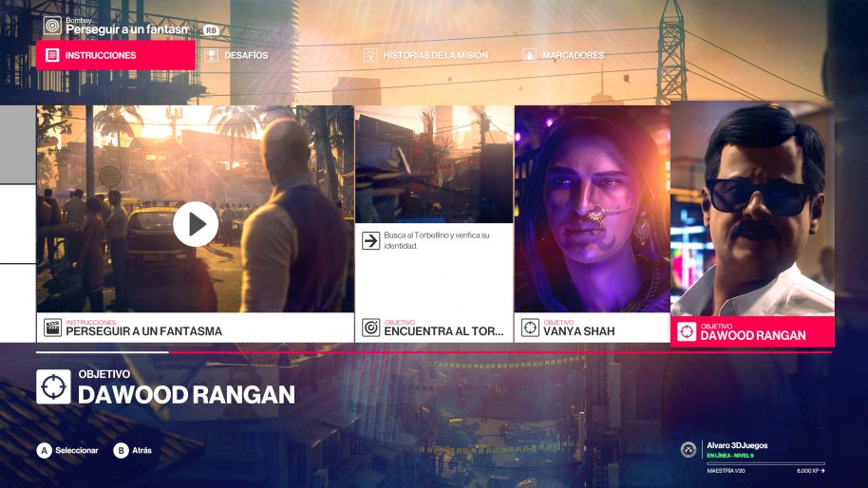Switch to the Desafíos tab
The image size is (868, 488).
[x=236, y=55]
